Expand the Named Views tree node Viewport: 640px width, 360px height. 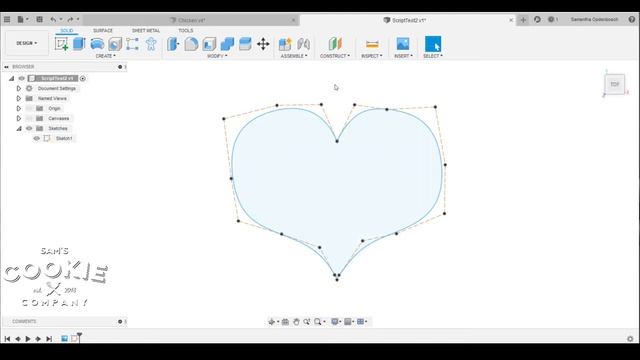tap(18, 98)
